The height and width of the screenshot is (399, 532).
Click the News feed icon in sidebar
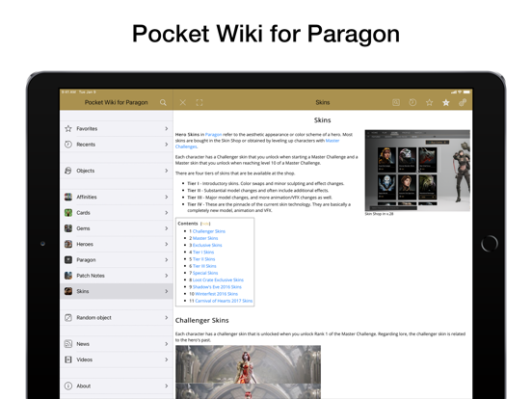(68, 344)
